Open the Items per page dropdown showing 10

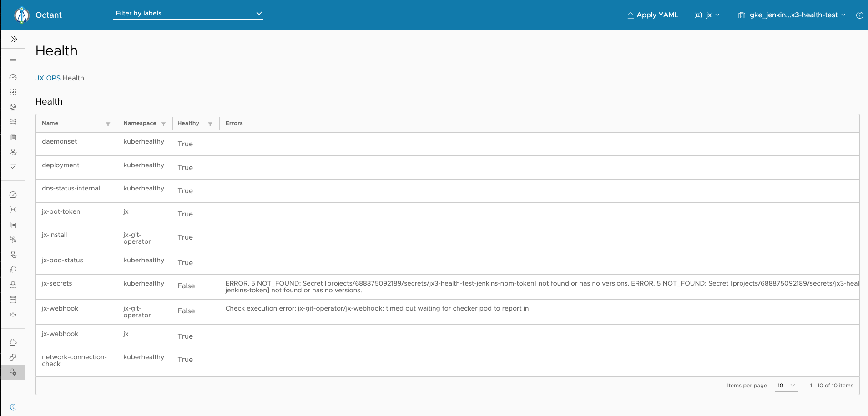pos(786,386)
